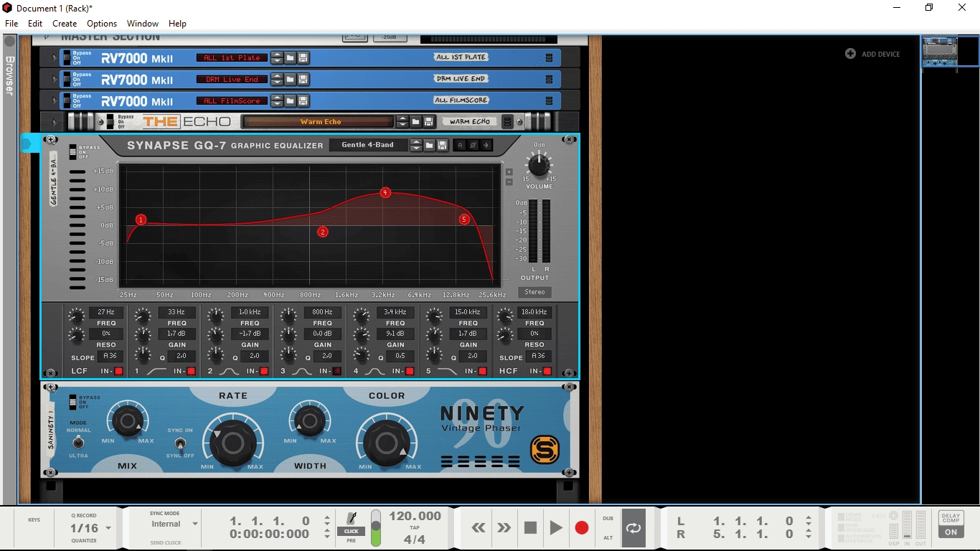Screen dimensions: 980x551
Task: Toggle band 1 IN button
Action: pyautogui.click(x=191, y=371)
